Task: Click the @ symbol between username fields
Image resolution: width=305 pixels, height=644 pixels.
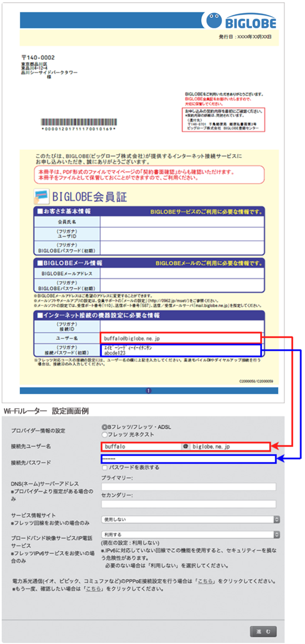Action: tap(185, 446)
